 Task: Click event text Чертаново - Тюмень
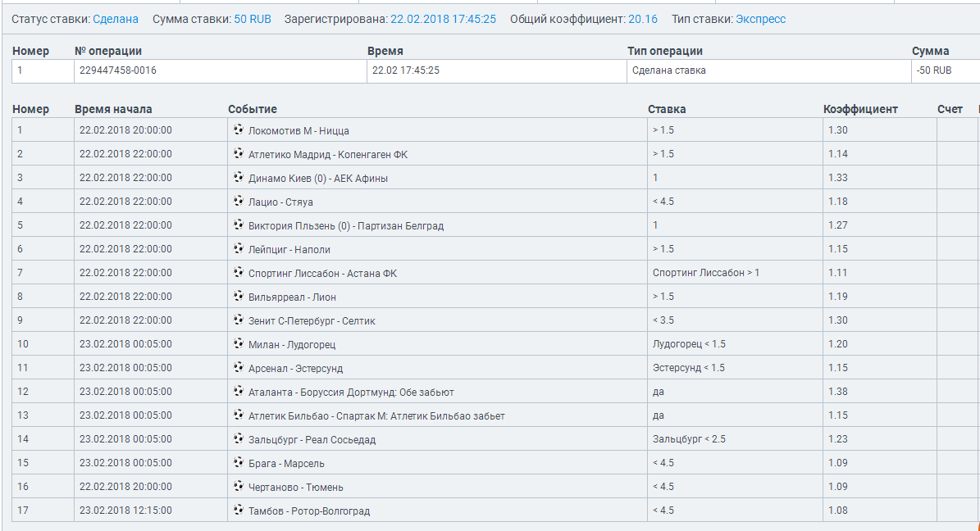[x=295, y=488]
